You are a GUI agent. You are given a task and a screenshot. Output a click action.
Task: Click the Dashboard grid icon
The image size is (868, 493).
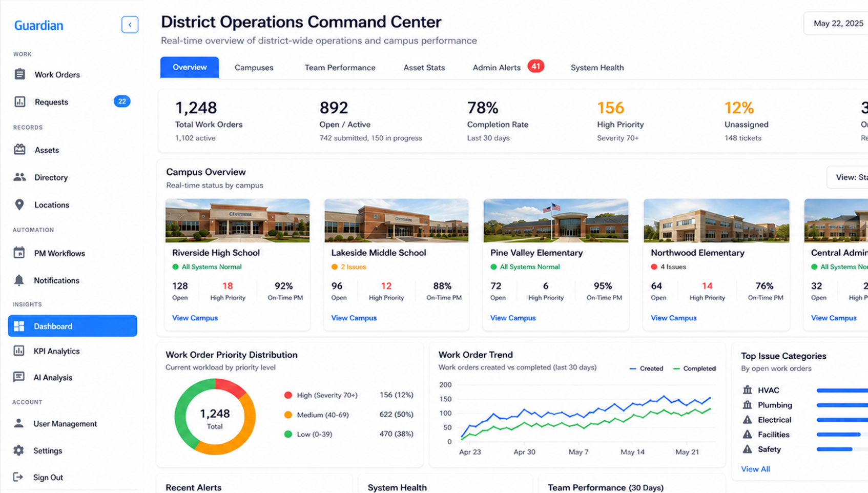[x=19, y=326]
